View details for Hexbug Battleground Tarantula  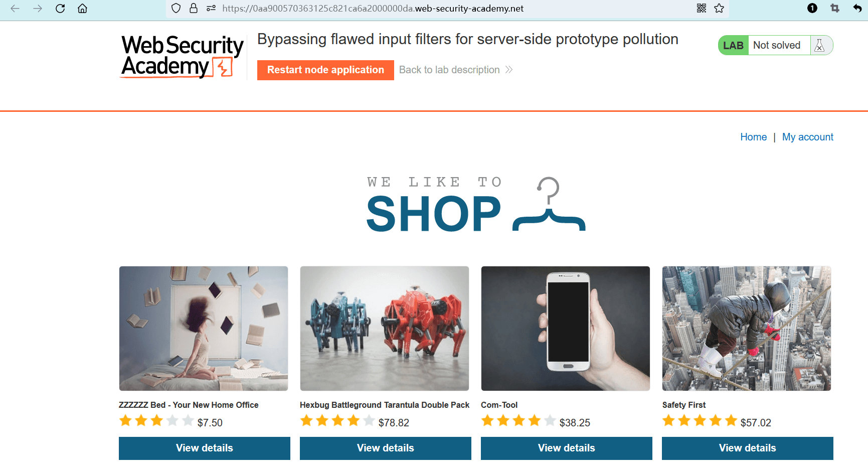[x=386, y=448]
